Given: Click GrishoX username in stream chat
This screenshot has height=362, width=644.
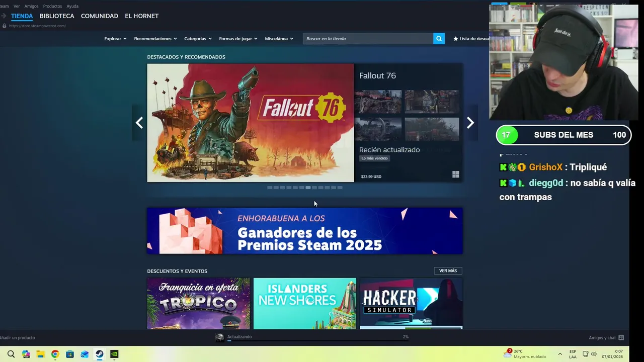Looking at the screenshot, I should (546, 167).
